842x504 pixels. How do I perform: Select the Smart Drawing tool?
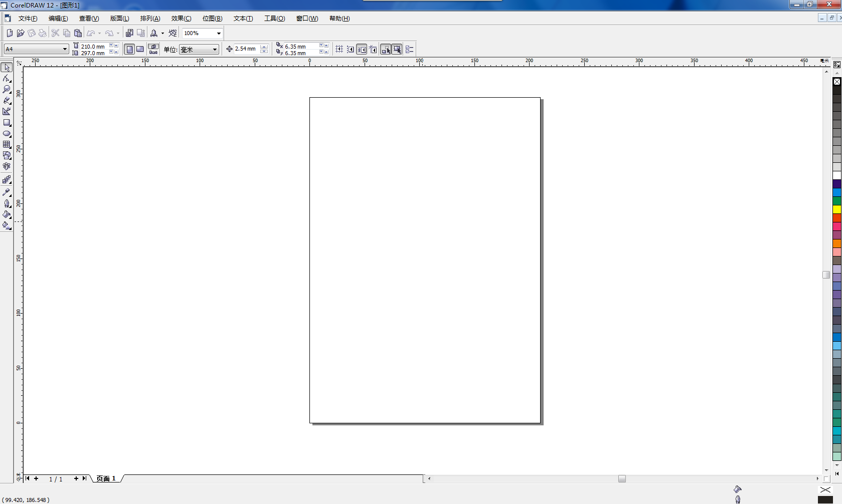point(7,112)
